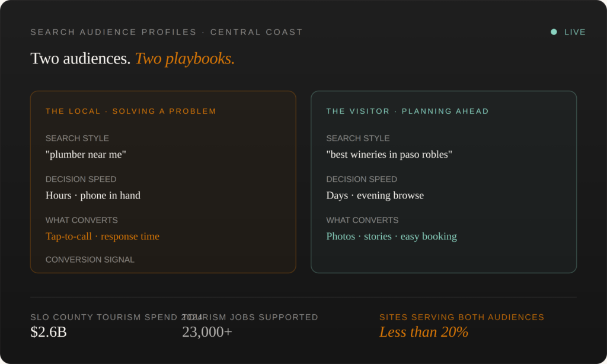The height and width of the screenshot is (364, 607).
Task: Click the Less than 20% statistic
Action: (423, 332)
